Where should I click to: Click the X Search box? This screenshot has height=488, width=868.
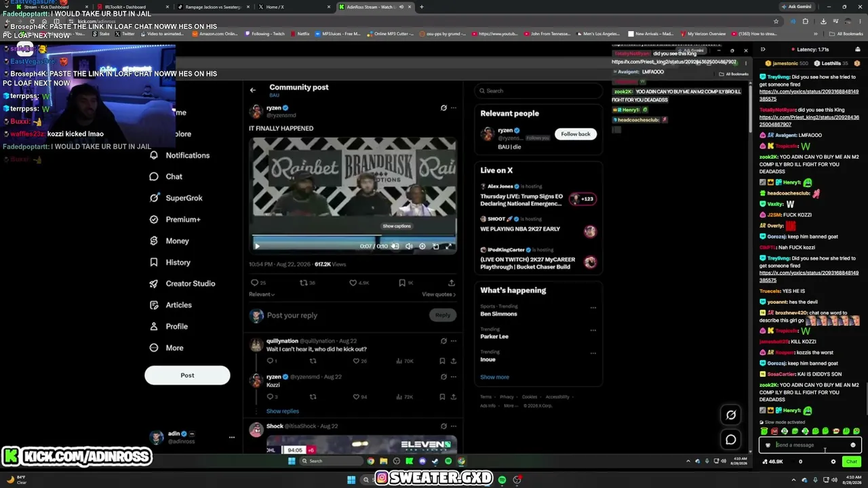tap(538, 91)
